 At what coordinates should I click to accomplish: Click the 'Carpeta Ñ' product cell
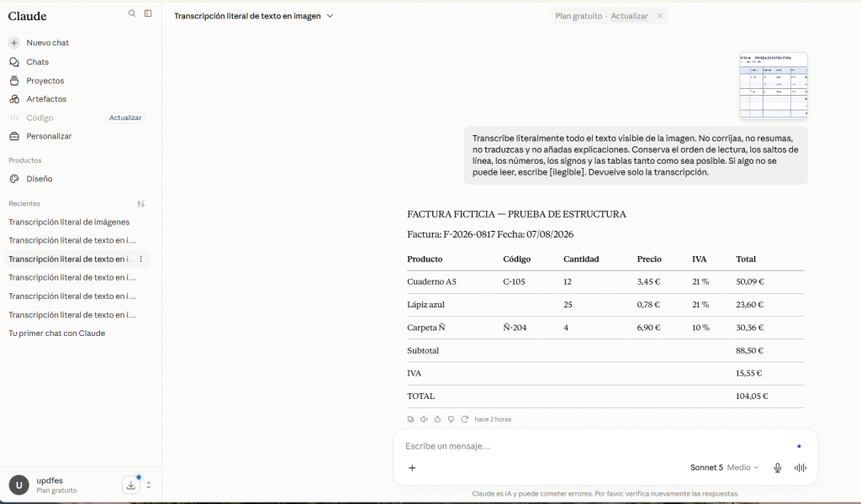coord(426,328)
